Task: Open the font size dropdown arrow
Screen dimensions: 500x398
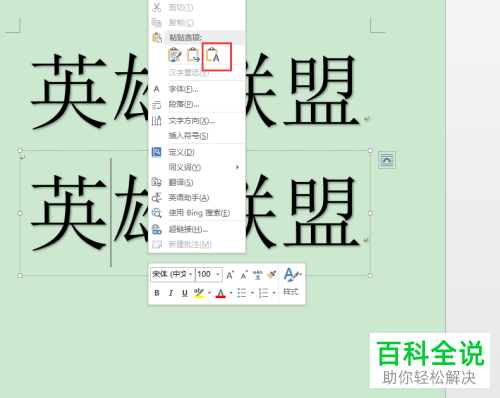Action: (218, 274)
